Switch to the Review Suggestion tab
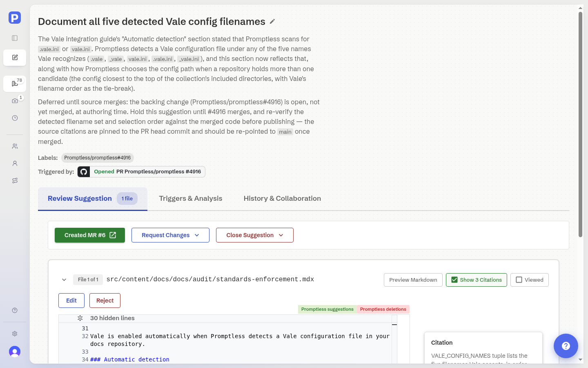 (93, 199)
